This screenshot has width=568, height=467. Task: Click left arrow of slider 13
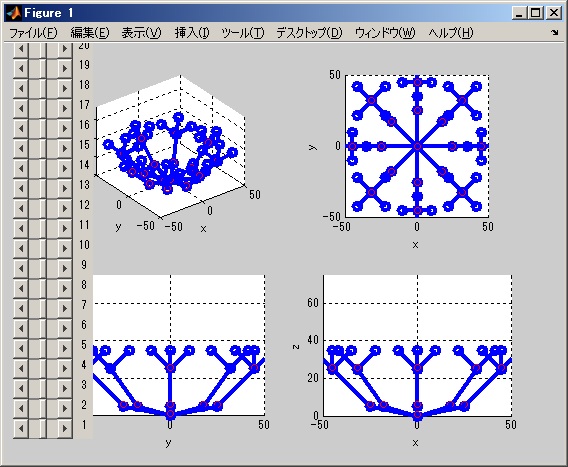pos(21,188)
